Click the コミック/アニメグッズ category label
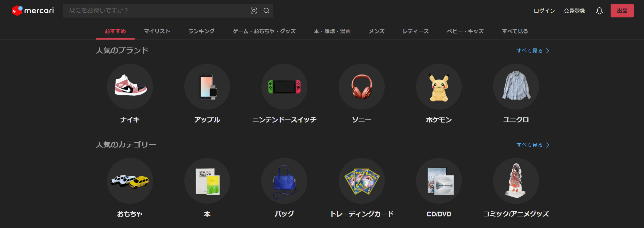The width and height of the screenshot is (644, 228). (x=516, y=214)
